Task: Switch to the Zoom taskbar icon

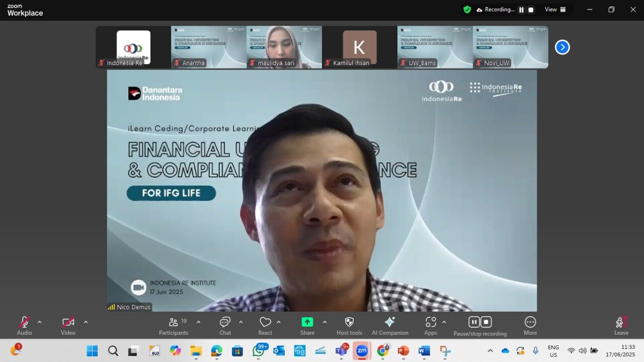Action: (x=362, y=351)
